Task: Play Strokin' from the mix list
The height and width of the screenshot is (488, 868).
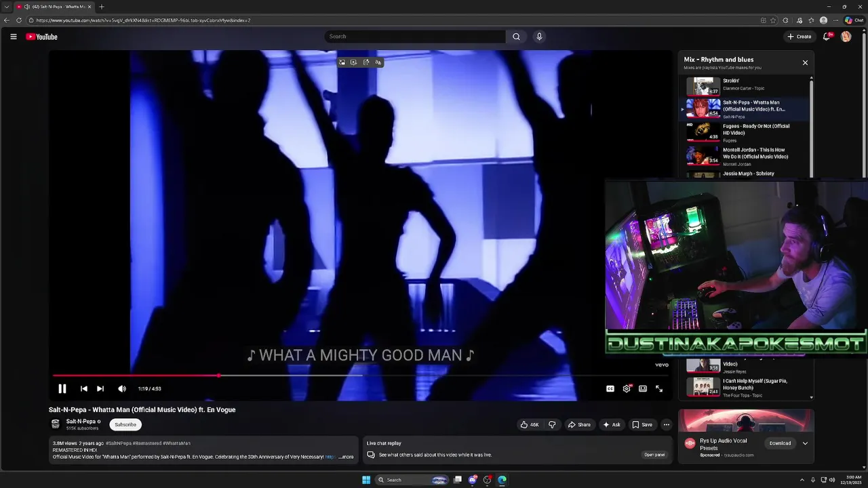Action: coord(745,85)
